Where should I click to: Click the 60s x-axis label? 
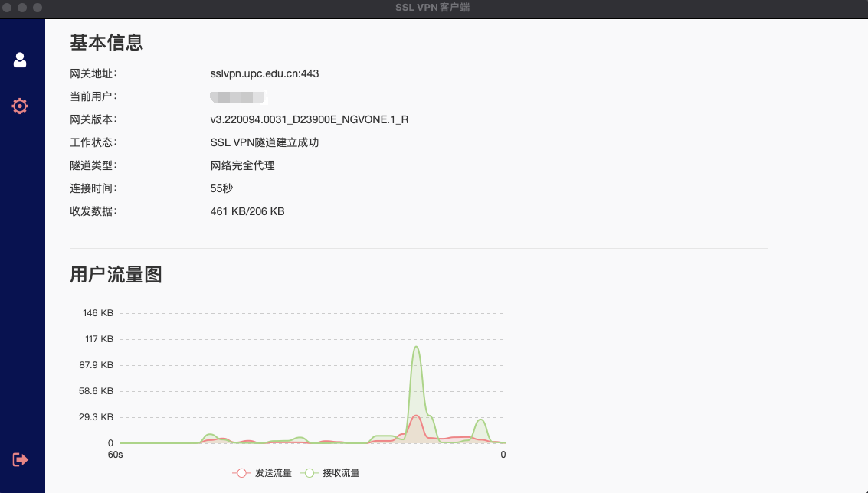pyautogui.click(x=115, y=455)
